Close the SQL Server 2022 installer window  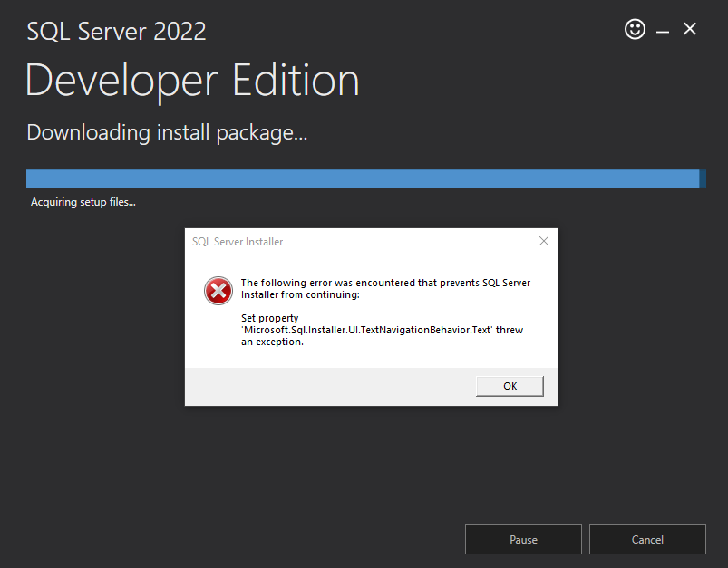(x=690, y=30)
